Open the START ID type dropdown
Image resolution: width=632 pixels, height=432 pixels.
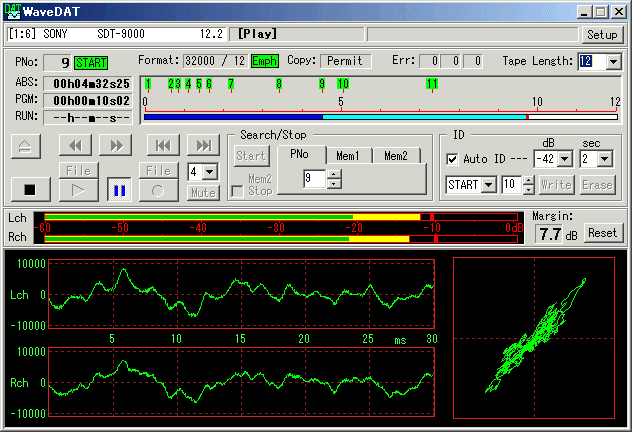489,185
